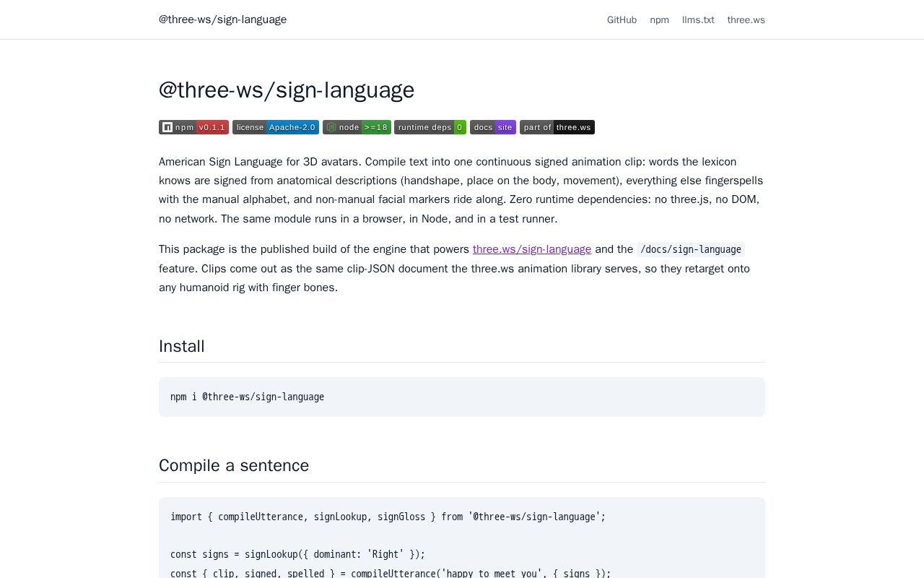
Task: Click the Install section heading
Action: click(x=182, y=346)
